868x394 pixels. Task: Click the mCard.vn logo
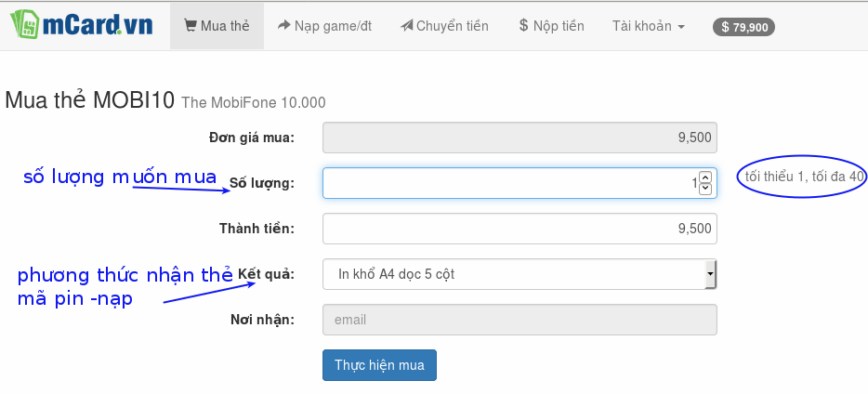tap(82, 24)
